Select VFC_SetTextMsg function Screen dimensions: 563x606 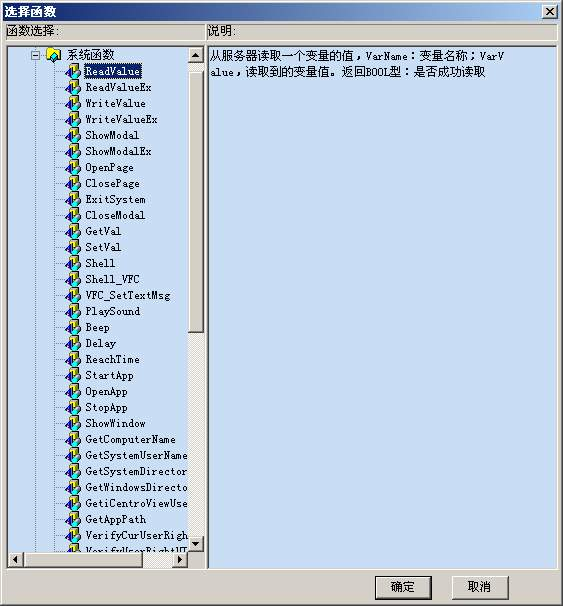[x=128, y=295]
